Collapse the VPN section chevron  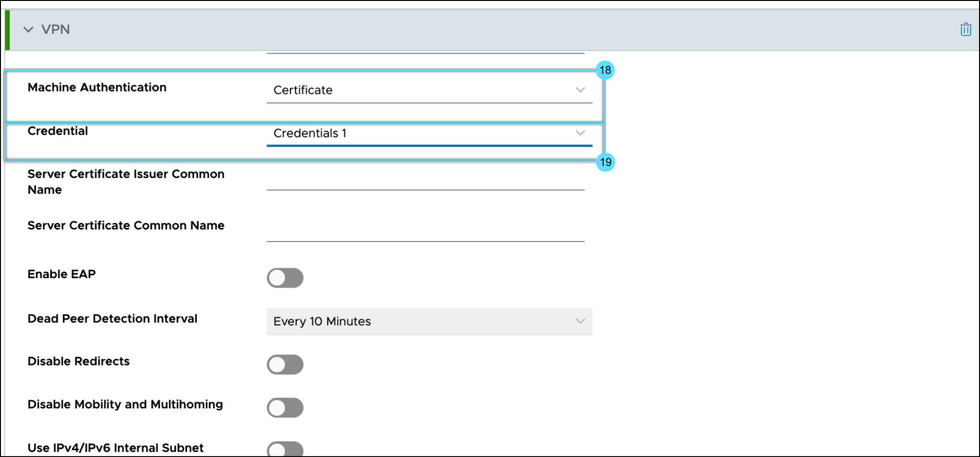28,30
